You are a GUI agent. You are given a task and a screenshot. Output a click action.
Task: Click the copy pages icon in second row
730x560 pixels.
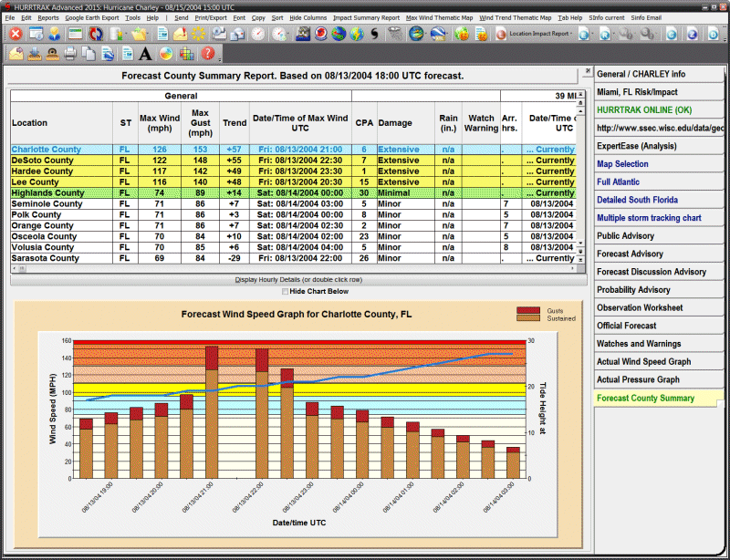(x=89, y=54)
